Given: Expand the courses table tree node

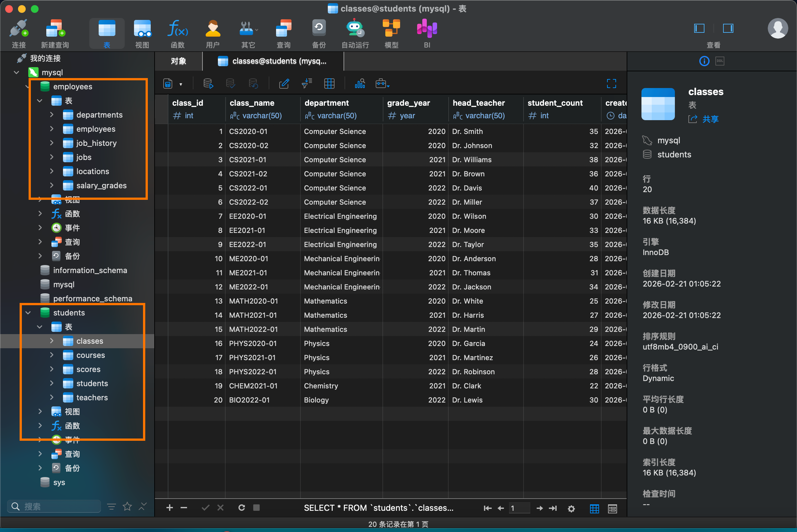Looking at the screenshot, I should (x=52, y=355).
